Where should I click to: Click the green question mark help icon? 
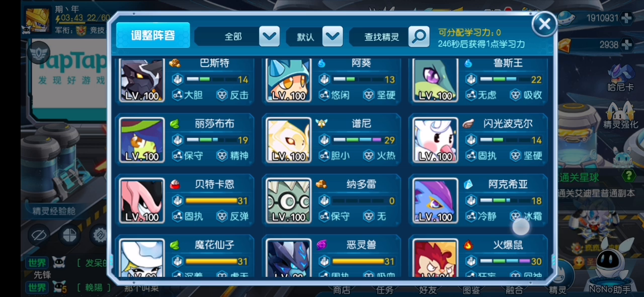coord(628,176)
